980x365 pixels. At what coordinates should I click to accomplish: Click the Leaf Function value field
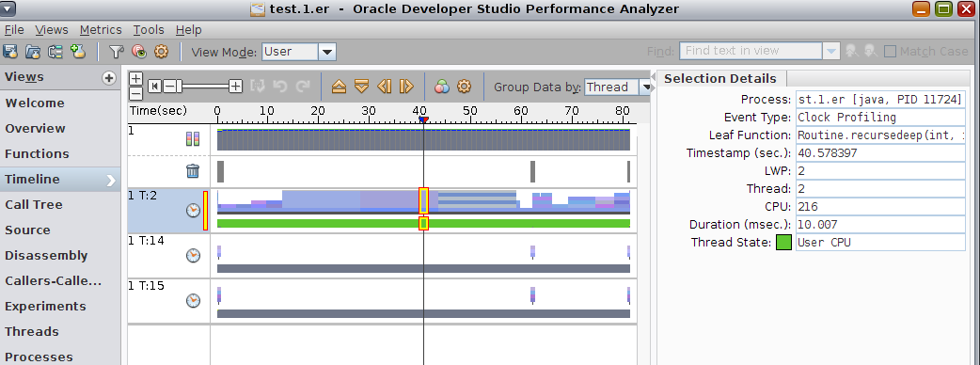point(880,135)
